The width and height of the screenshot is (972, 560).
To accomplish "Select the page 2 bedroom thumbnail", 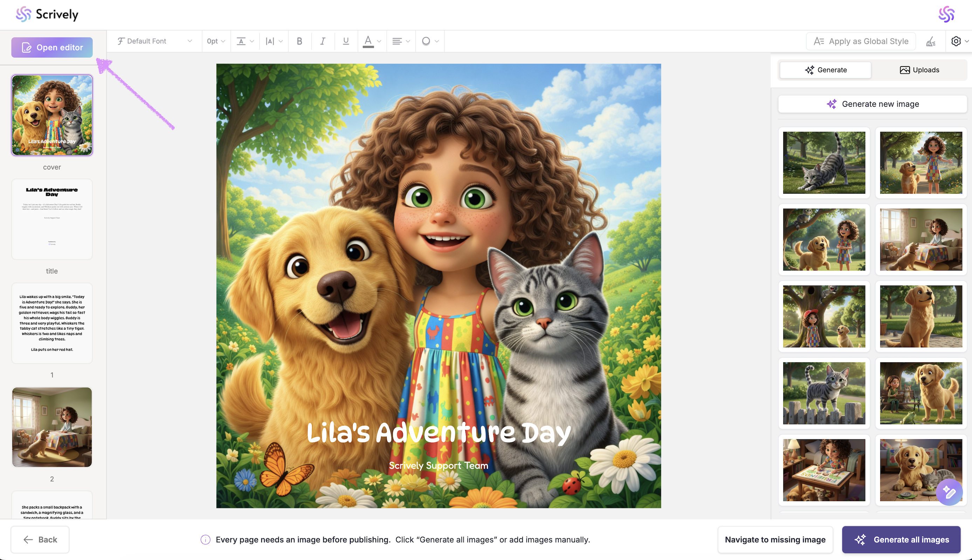I will tap(52, 427).
